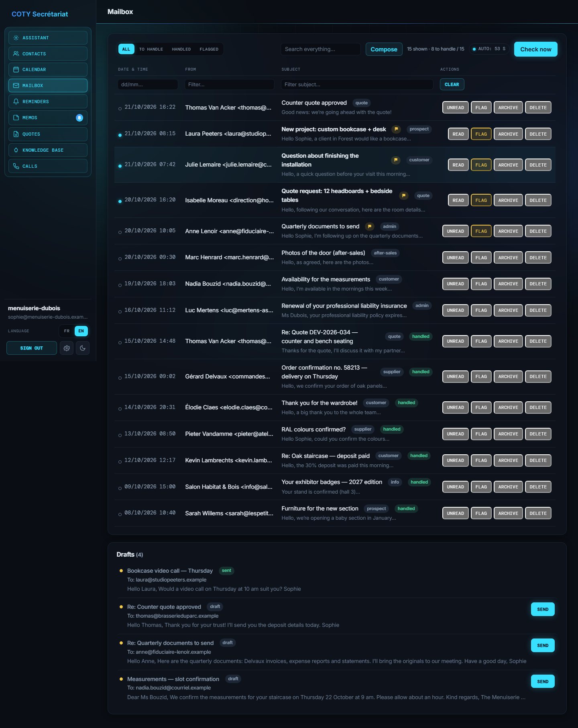Viewport: 578px width, 728px height.
Task: Mark Thomas Van Acker's 'Counter quote approved' as unread
Action: [455, 108]
